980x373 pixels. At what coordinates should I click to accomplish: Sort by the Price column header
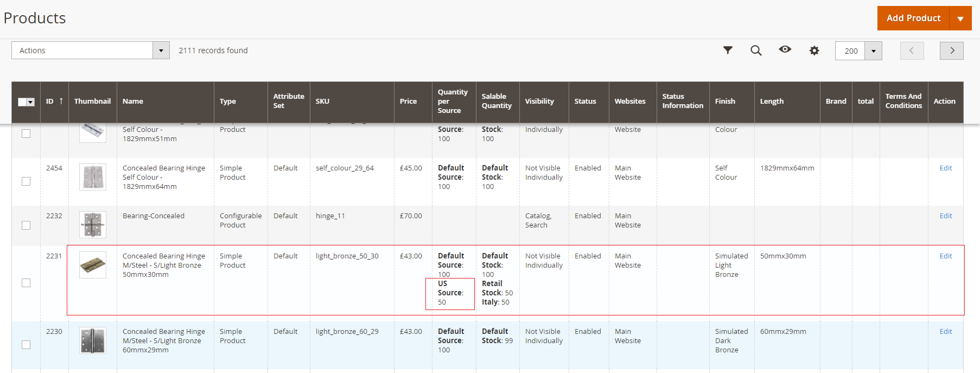point(408,102)
